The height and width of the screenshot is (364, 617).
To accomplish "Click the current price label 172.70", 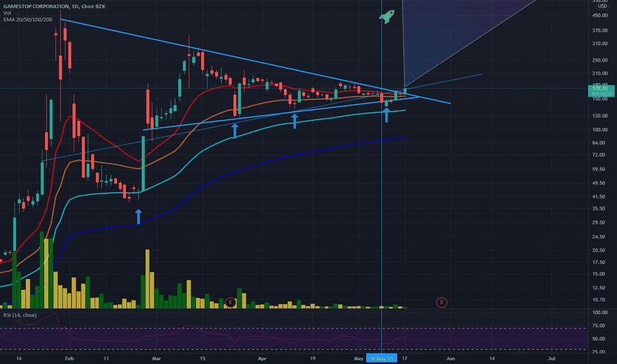I will pyautogui.click(x=601, y=89).
